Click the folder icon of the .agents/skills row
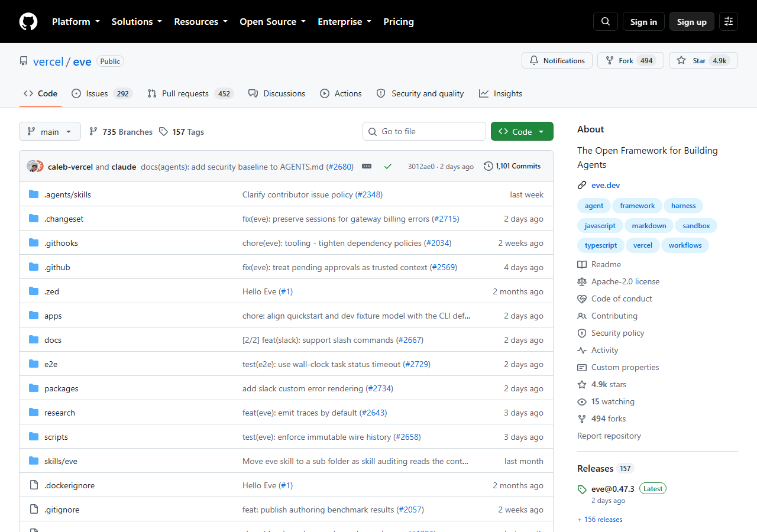Viewport: 757px width, 532px height. coord(34,194)
